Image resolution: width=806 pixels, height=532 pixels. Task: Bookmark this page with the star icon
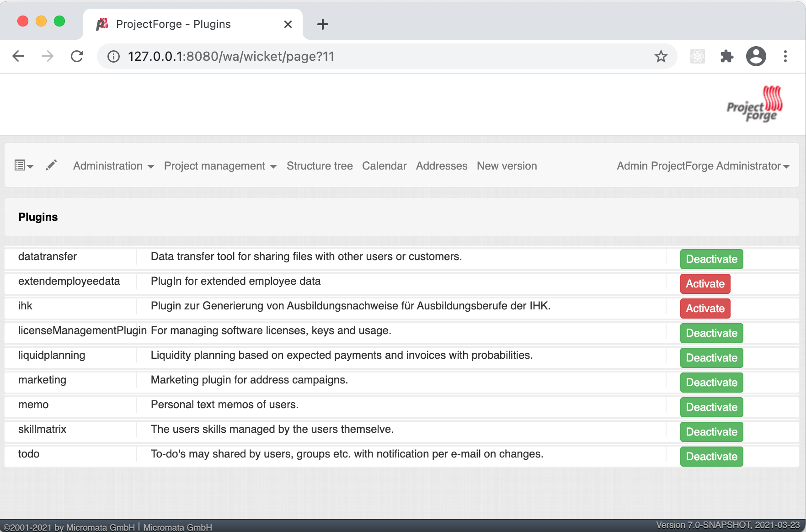[660, 56]
